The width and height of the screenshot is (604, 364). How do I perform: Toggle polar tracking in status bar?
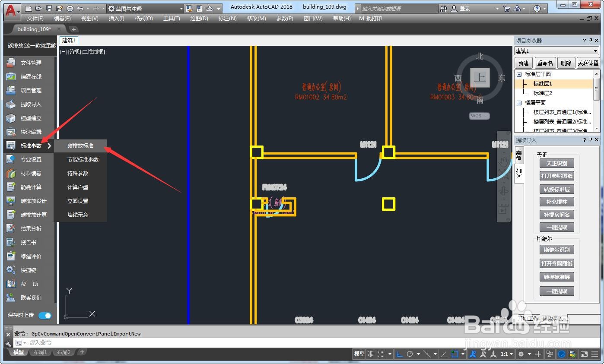[x=410, y=354]
